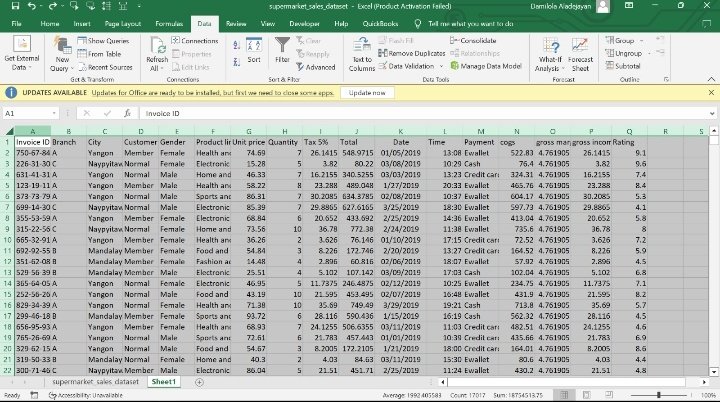Open Get External Data
This screenshot has width=720, height=402.
(x=22, y=53)
